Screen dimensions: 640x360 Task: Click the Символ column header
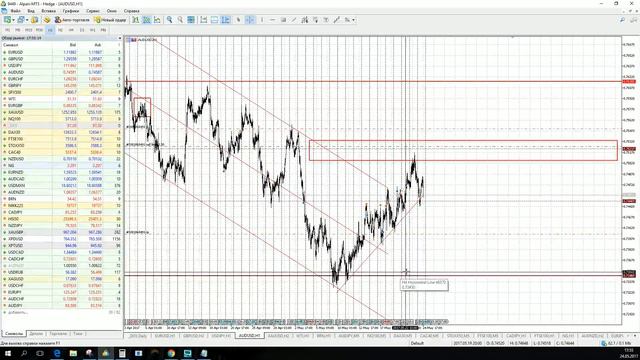point(11,45)
